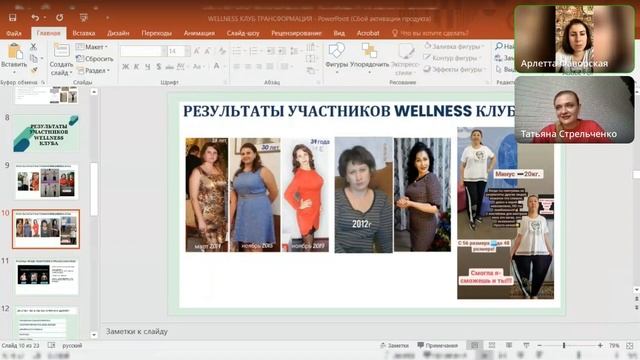Viewport: 640px width, 360px height.
Task: Open spell check icon in status bar
Action: pyautogui.click(x=51, y=345)
